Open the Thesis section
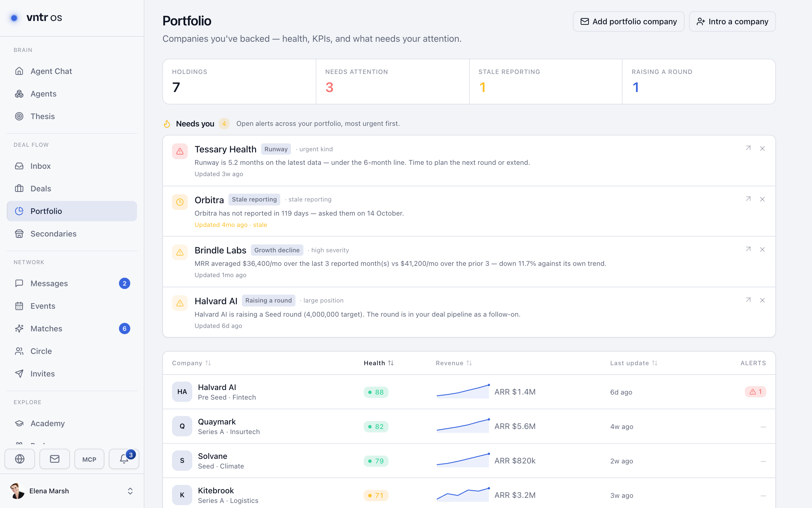Viewport: 812px width, 508px height. click(x=72, y=116)
